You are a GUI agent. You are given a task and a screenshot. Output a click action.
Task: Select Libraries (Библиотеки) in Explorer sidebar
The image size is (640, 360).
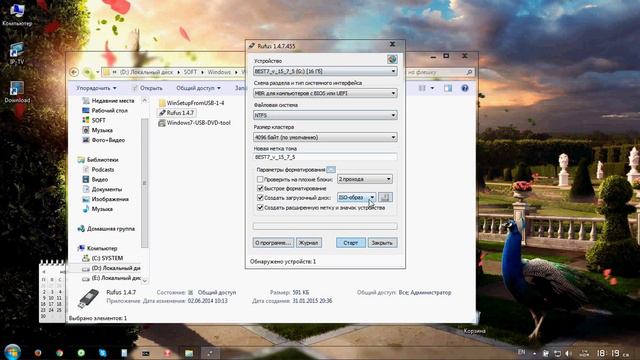(x=98, y=160)
